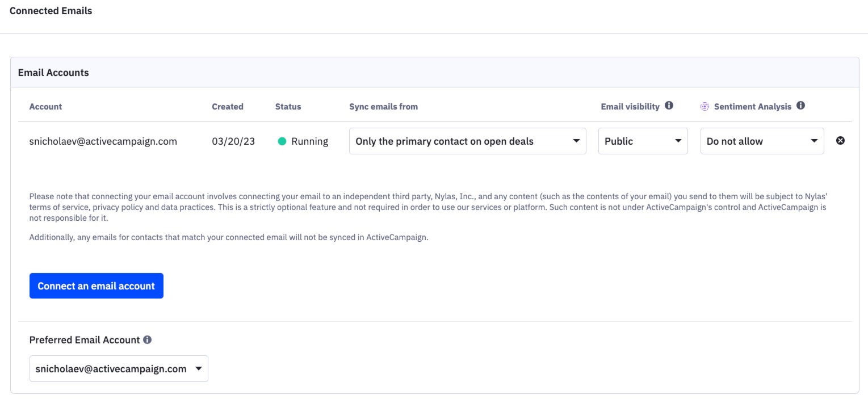Expand the dropdown arrow on the Public selector

tap(680, 141)
